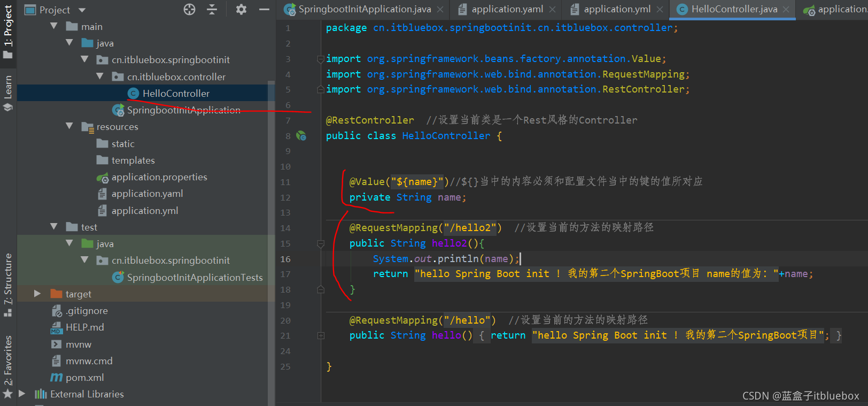Select application.yaml in project tree
This screenshot has height=406, width=868.
(x=147, y=193)
